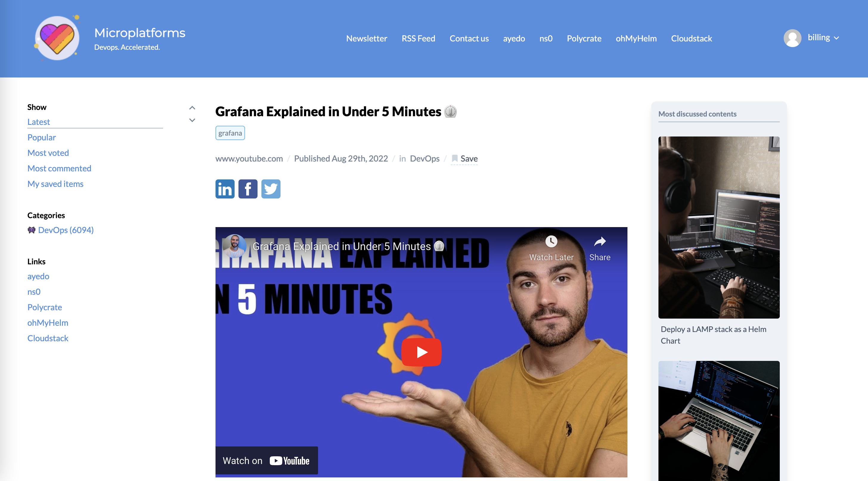
Task: Open ohMyHelm link in sidebar Links
Action: (x=47, y=323)
